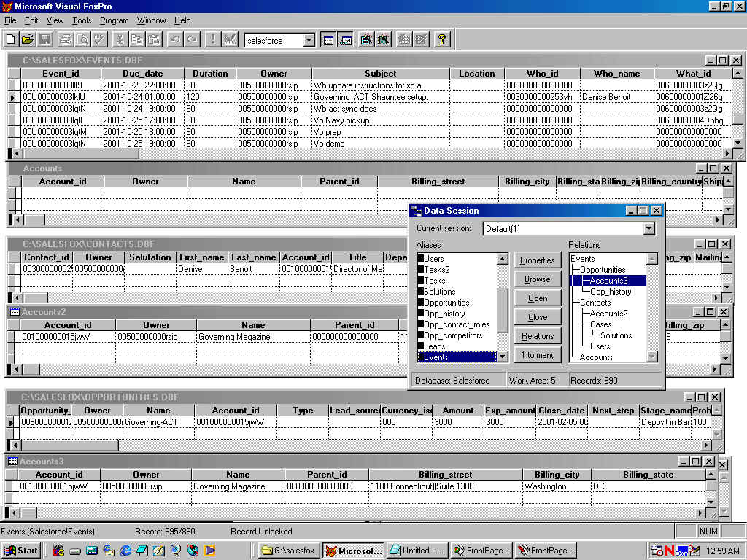The width and height of the screenshot is (747, 560).
Task: Click the Subject column header in Events
Action: [380, 74]
